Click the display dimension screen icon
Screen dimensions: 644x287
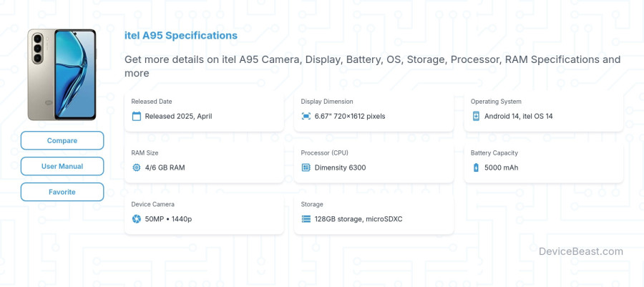[x=306, y=116]
